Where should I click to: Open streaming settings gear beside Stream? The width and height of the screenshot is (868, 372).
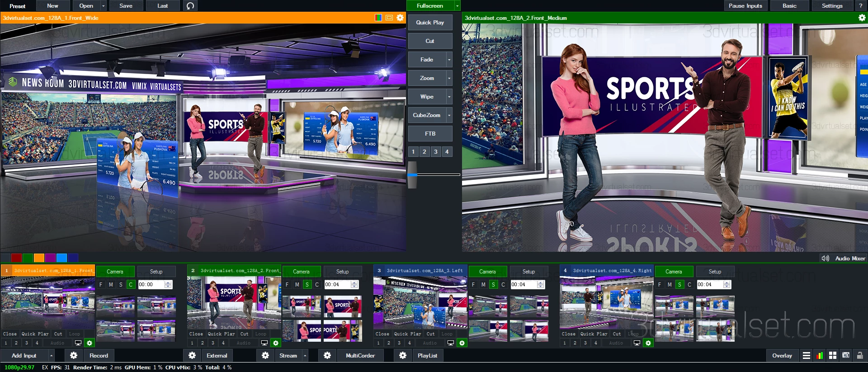tap(265, 356)
